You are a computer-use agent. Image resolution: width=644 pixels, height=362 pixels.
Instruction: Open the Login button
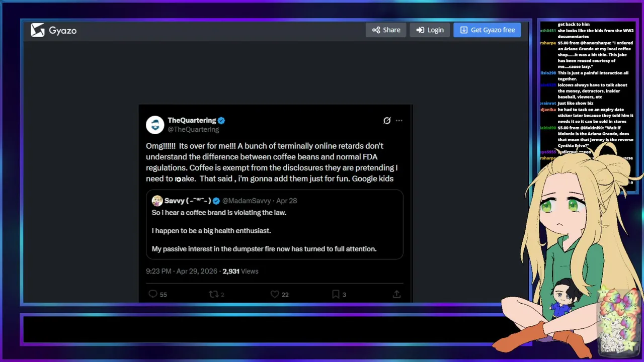(x=430, y=30)
